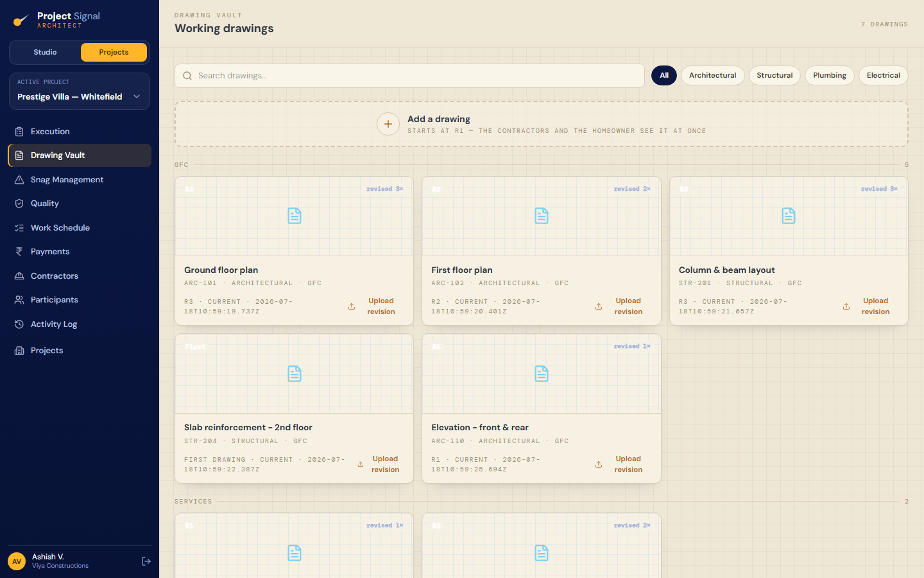
Task: Click the Quality shield icon
Action: pos(19,204)
